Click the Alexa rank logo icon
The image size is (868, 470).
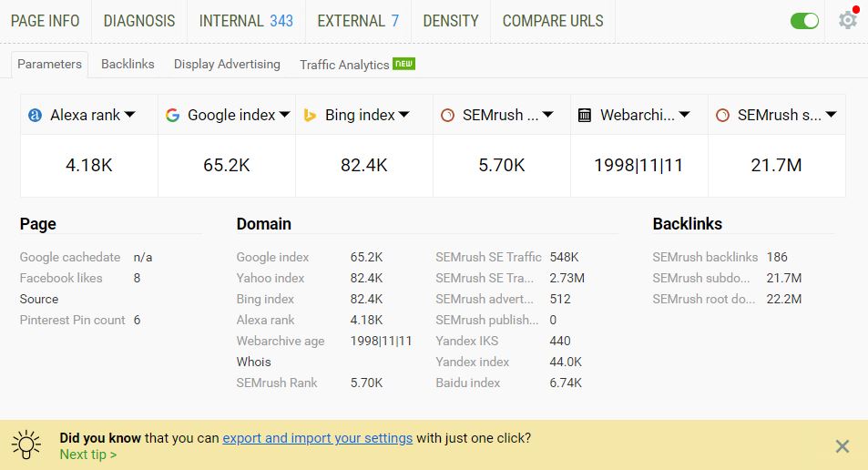[x=35, y=115]
